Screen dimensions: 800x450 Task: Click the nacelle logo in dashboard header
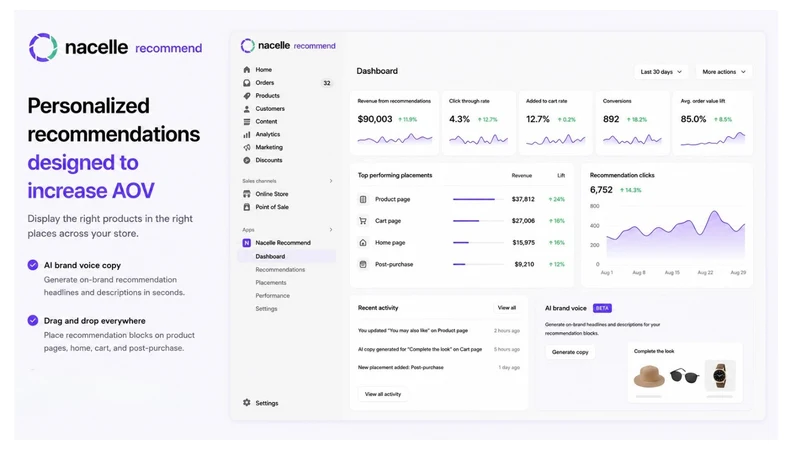click(288, 45)
